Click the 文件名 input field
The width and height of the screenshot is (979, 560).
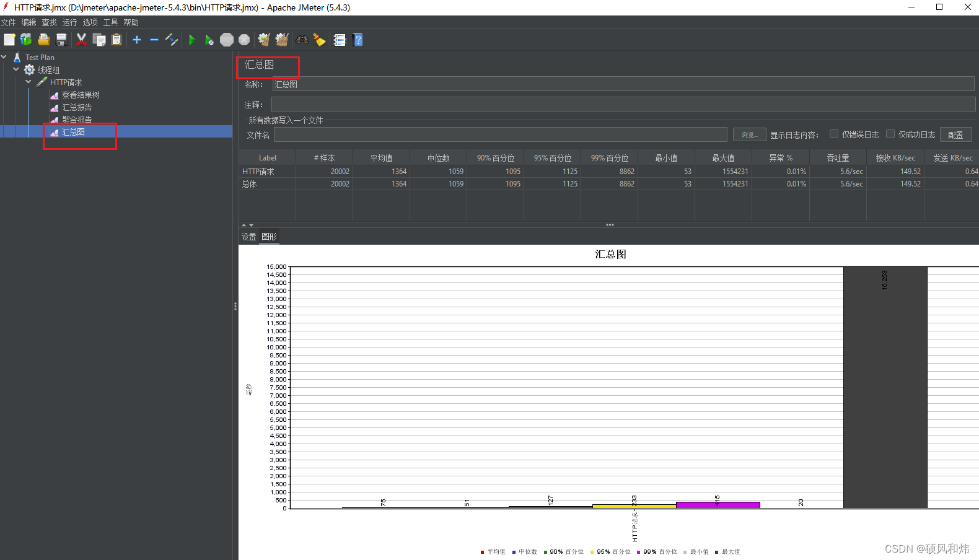[x=501, y=134]
